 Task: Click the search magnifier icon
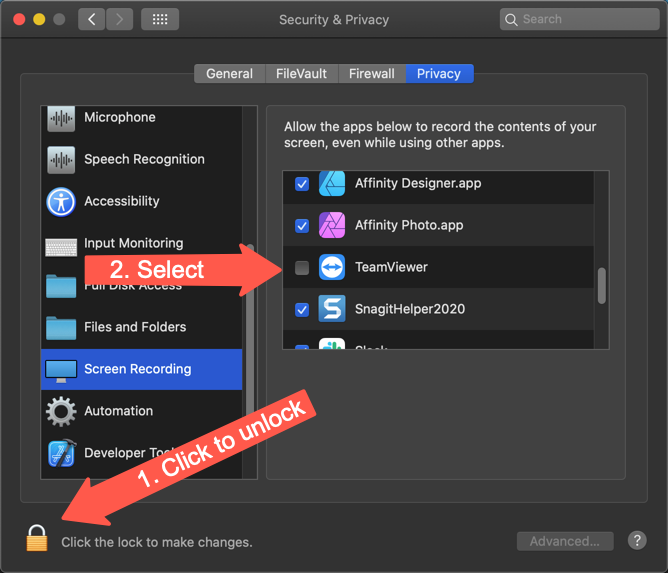(511, 20)
